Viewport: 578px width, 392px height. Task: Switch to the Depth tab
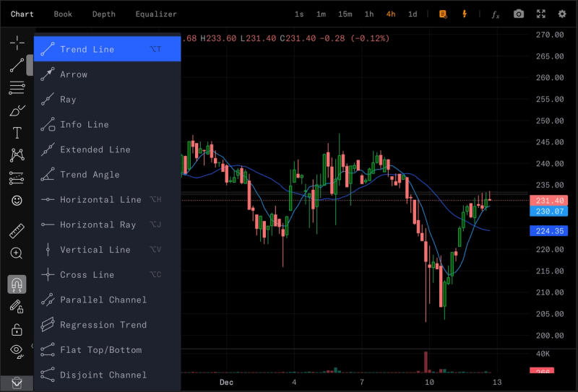pos(104,14)
